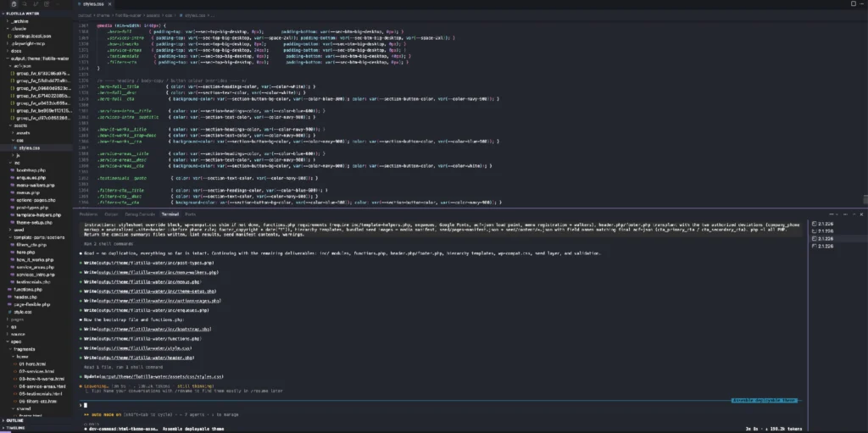Switch to the Output panel tab
The width and height of the screenshot is (868, 433).
coord(111,214)
